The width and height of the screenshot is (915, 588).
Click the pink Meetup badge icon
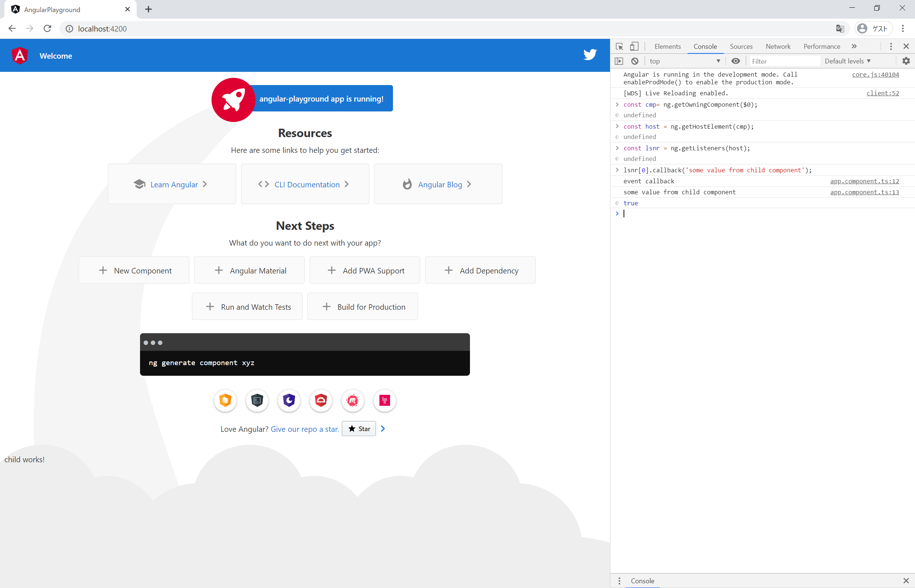[353, 400]
